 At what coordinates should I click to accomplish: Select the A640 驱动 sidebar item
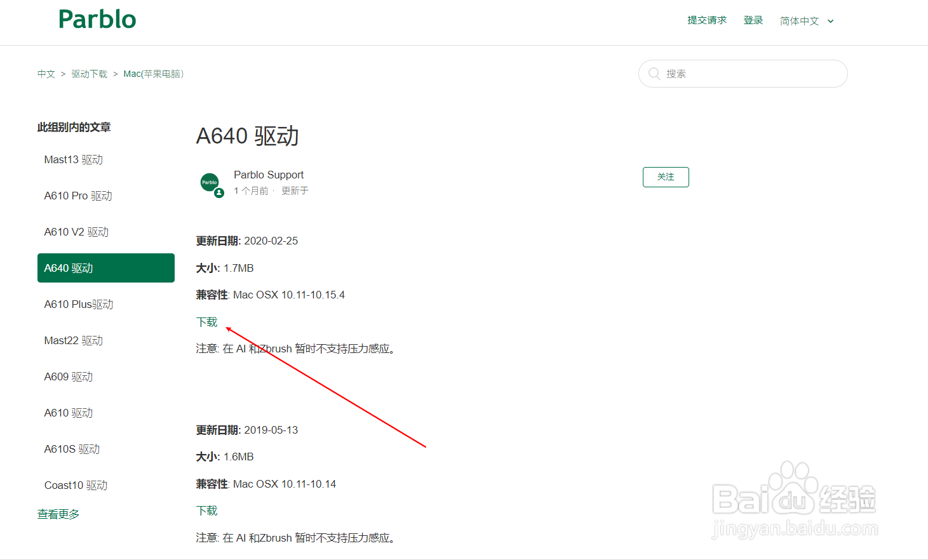coord(106,268)
